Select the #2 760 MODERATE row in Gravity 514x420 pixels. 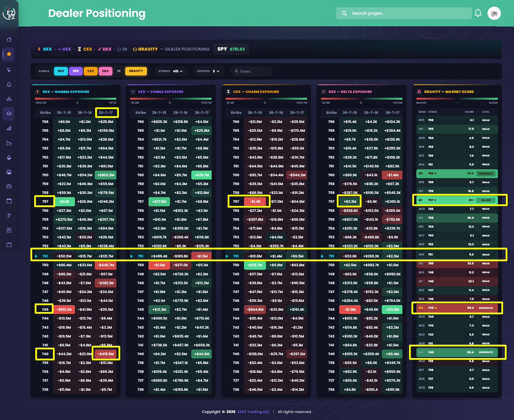tap(457, 174)
